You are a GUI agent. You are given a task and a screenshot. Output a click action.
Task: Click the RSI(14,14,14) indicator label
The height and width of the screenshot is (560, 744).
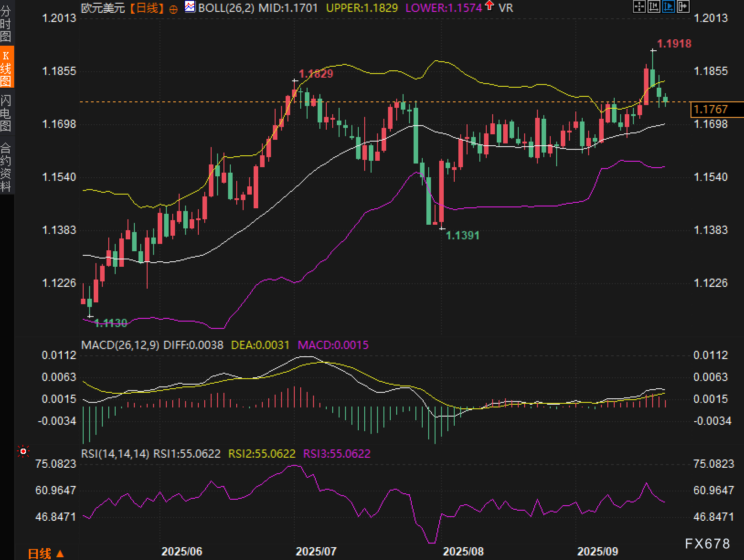click(x=115, y=454)
